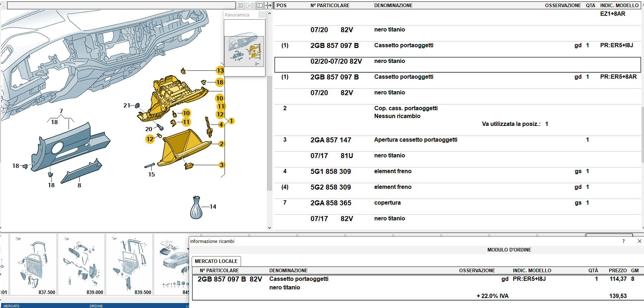Click the '+ 22.0% IVA' label

[x=492, y=296]
